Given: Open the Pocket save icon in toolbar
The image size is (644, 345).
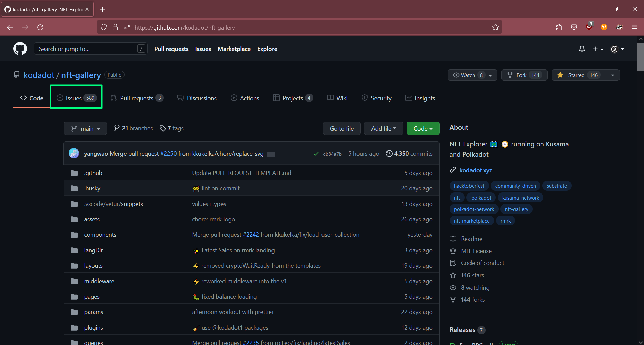Looking at the screenshot, I should pyautogui.click(x=574, y=27).
